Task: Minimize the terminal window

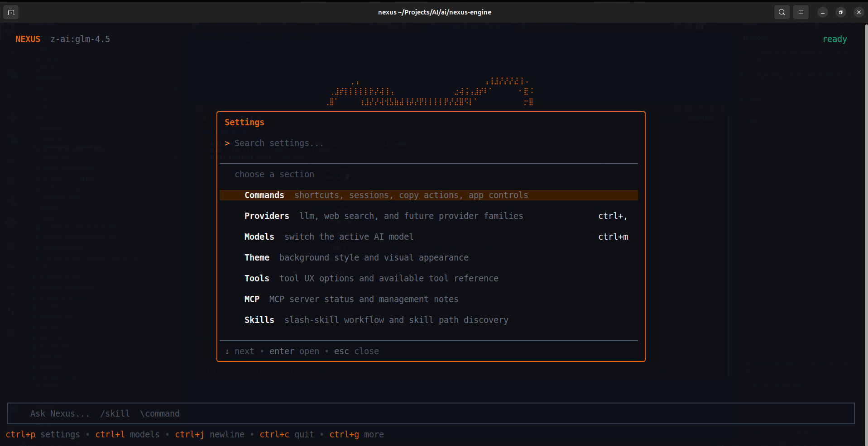Action: (x=823, y=12)
